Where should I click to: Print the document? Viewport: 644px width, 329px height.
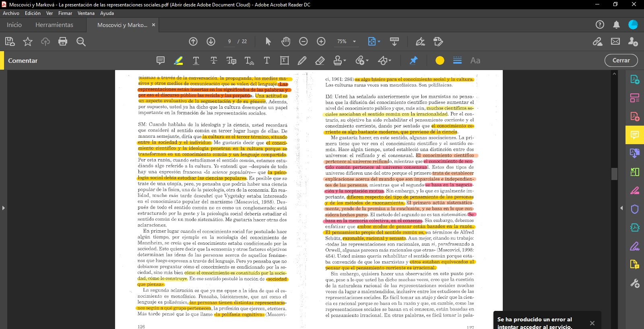point(63,41)
